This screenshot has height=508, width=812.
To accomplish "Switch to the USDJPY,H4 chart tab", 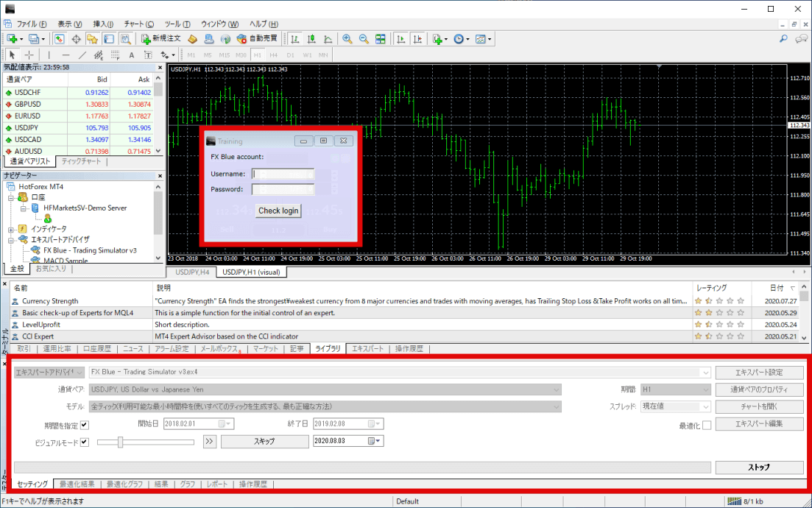I will coord(192,272).
